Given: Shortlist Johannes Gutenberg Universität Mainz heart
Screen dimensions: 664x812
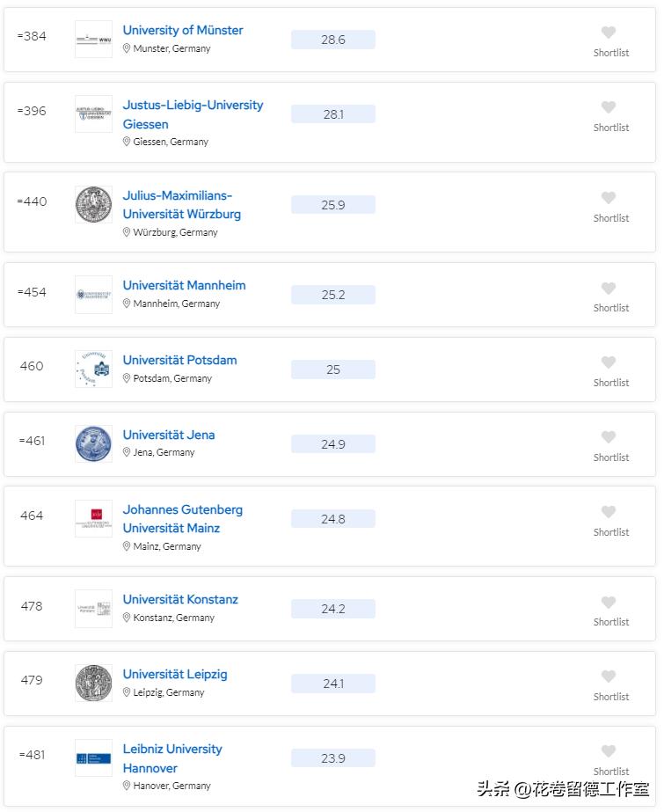Looking at the screenshot, I should click(609, 512).
